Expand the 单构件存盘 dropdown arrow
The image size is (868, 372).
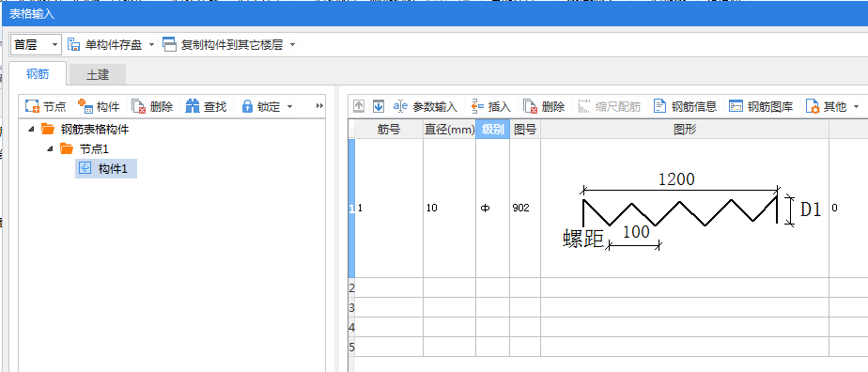tap(152, 45)
